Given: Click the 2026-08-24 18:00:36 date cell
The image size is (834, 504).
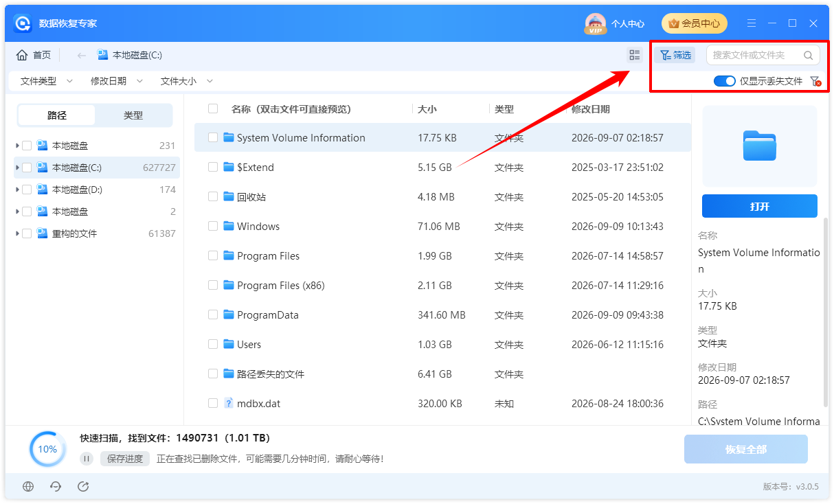Looking at the screenshot, I should (618, 403).
